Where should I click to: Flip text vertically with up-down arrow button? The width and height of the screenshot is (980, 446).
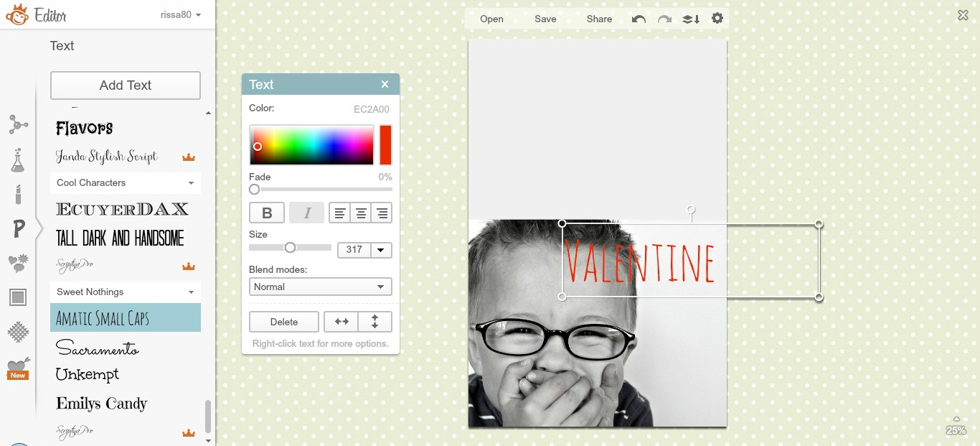[x=375, y=322]
